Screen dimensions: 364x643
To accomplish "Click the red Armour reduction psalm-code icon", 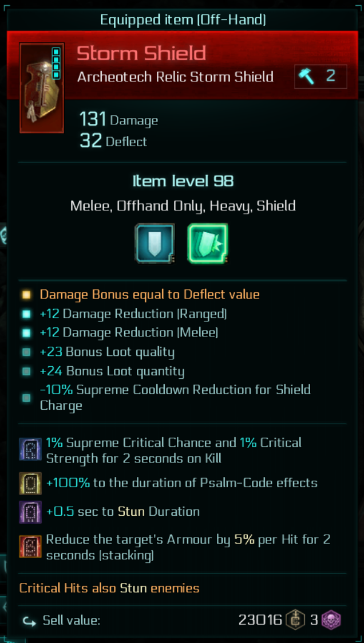I will [30, 547].
